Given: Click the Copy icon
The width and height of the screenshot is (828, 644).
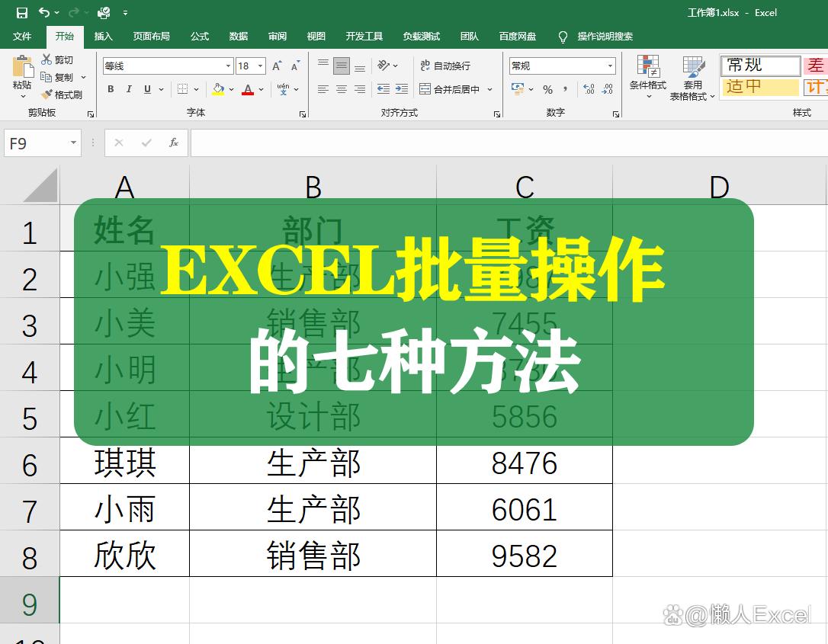Looking at the screenshot, I should click(47, 77).
